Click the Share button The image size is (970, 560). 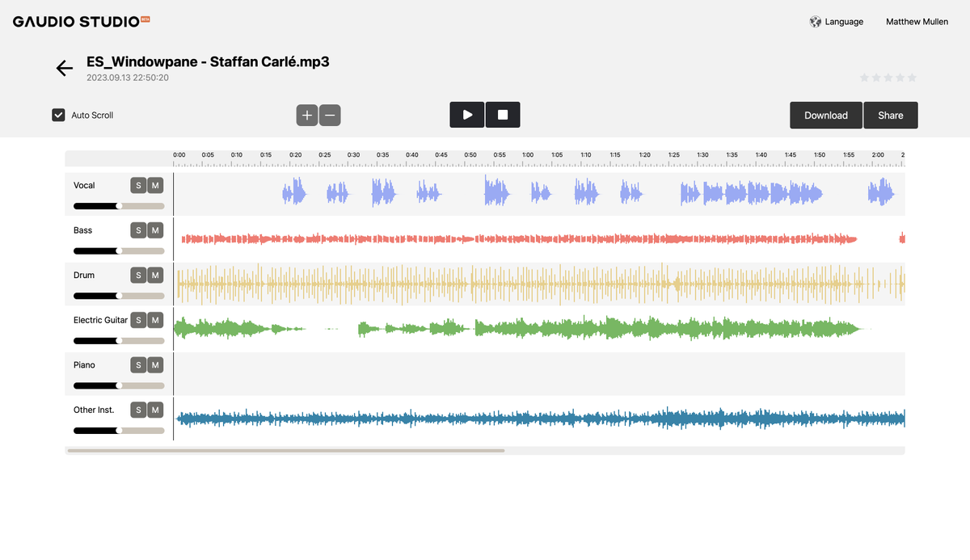point(890,115)
